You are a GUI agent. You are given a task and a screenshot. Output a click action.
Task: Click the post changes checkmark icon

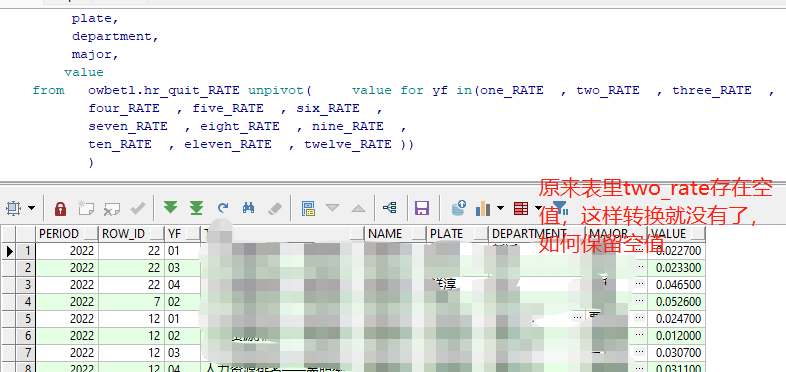[138, 208]
